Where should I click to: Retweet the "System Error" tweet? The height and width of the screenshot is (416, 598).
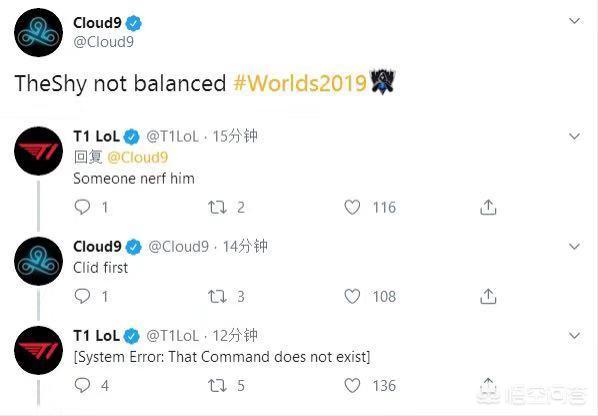(x=217, y=385)
